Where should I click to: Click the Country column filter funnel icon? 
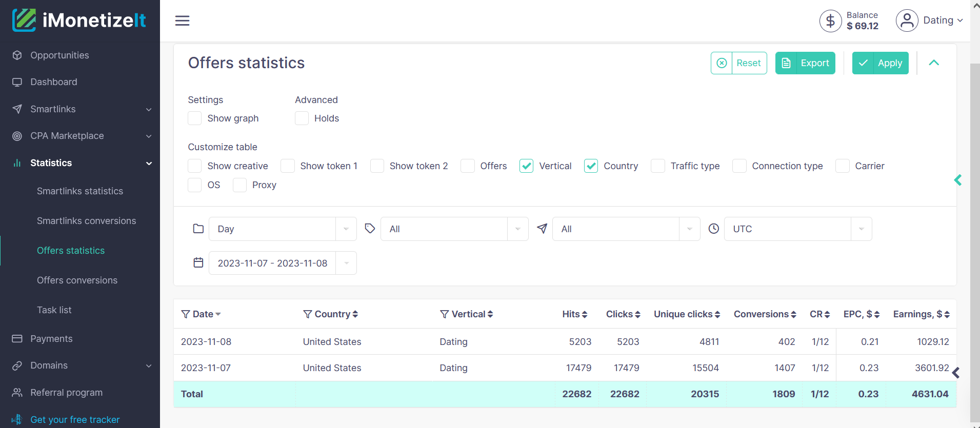[x=308, y=314]
